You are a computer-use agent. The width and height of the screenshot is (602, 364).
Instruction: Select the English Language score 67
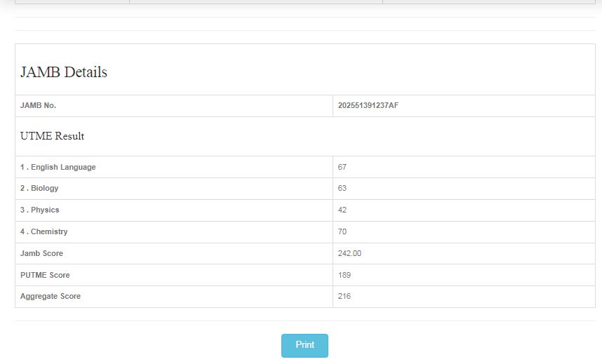pyautogui.click(x=342, y=168)
